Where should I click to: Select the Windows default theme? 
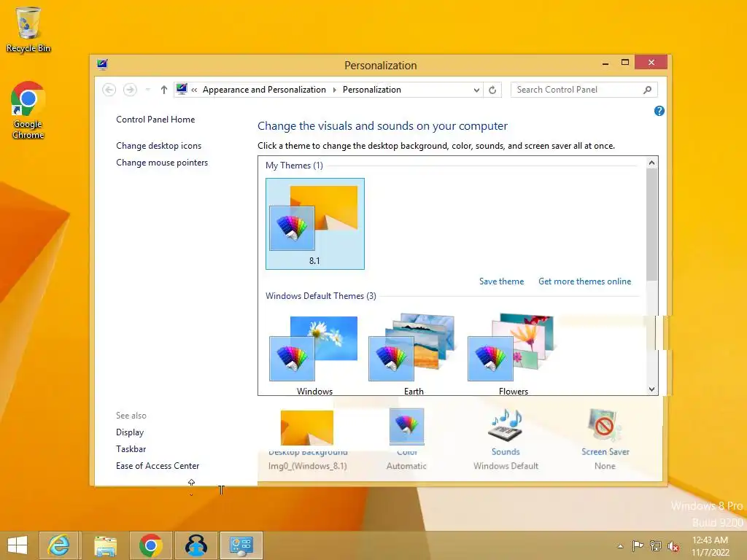coord(314,355)
